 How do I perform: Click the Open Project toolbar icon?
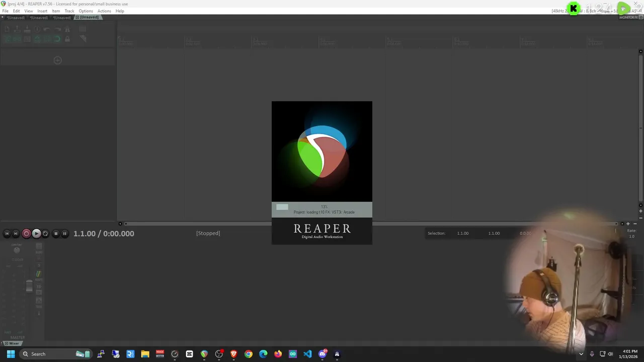coord(17,29)
